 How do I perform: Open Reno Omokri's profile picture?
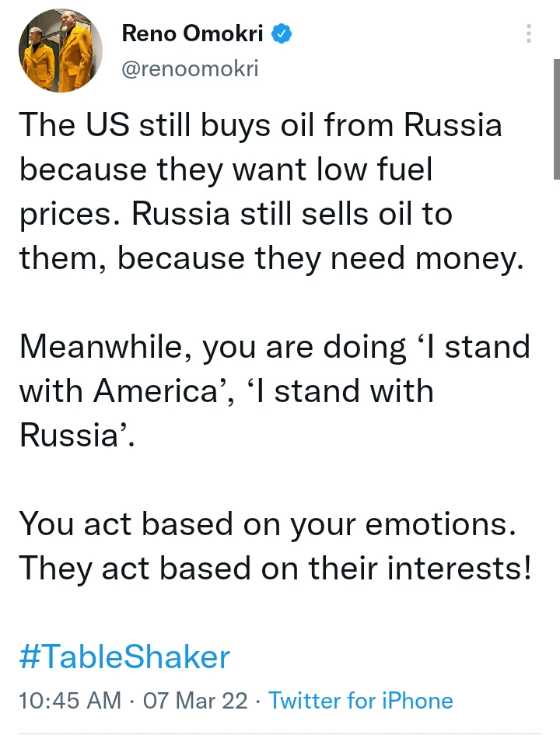(57, 52)
